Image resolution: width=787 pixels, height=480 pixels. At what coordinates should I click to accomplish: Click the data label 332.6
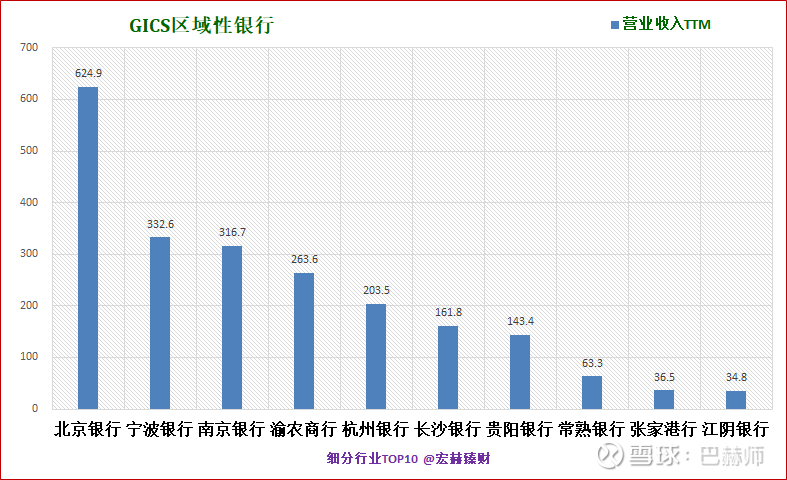coord(160,224)
